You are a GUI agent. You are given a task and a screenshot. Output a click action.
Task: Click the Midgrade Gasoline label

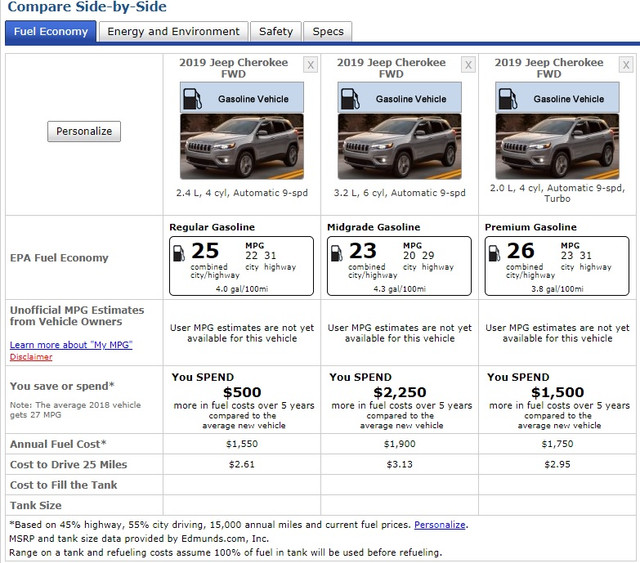pos(373,227)
